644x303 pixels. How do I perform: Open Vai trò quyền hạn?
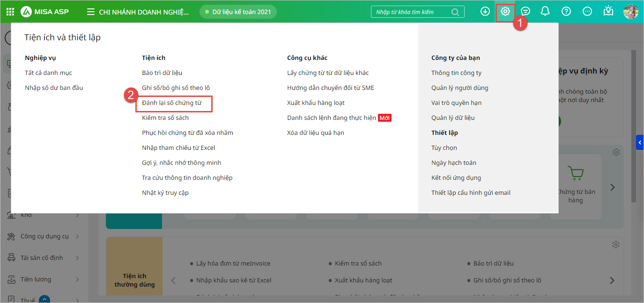coord(457,103)
